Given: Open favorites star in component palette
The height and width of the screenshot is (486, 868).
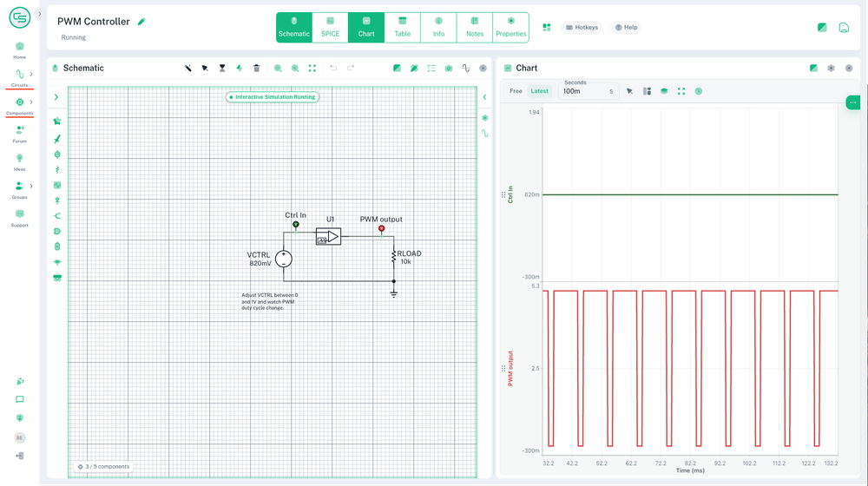Looking at the screenshot, I should [57, 121].
